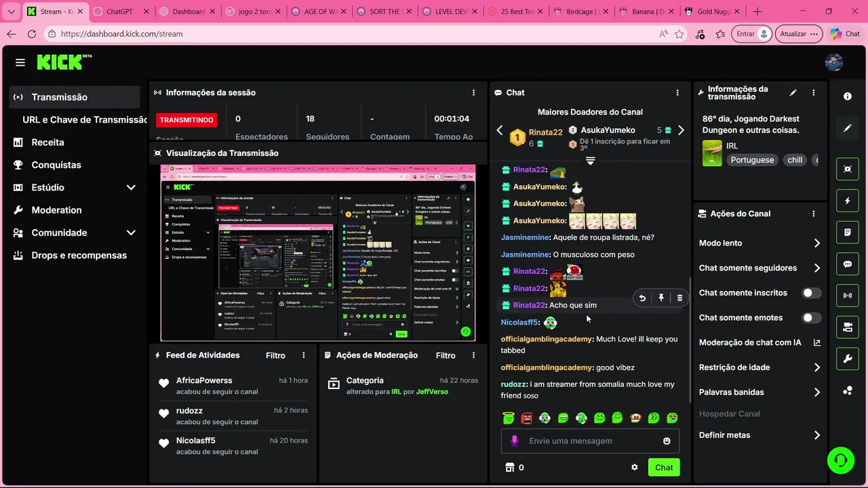
Task: Open chat settings gear icon
Action: tap(635, 468)
